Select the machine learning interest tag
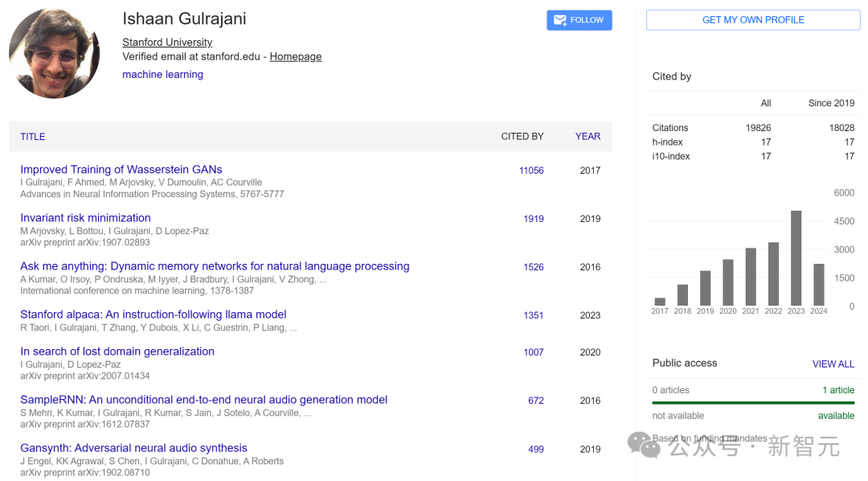The width and height of the screenshot is (868, 481). click(162, 74)
